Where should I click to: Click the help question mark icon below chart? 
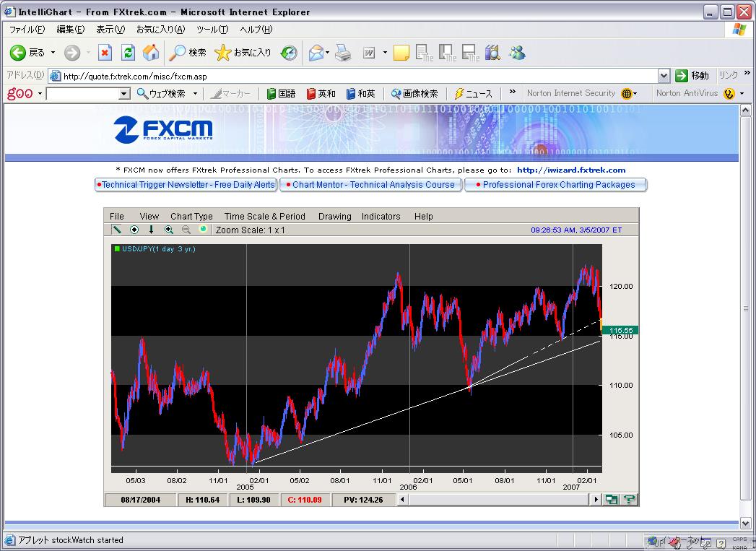point(629,499)
